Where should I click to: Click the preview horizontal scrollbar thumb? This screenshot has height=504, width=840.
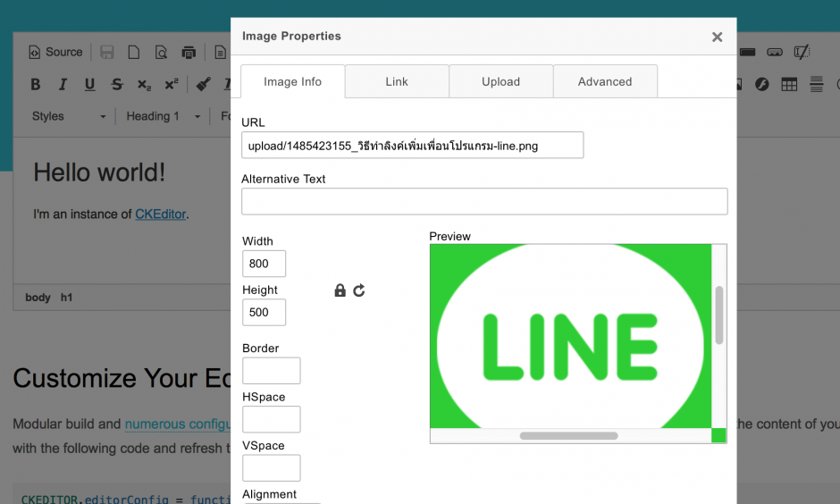[568, 436]
